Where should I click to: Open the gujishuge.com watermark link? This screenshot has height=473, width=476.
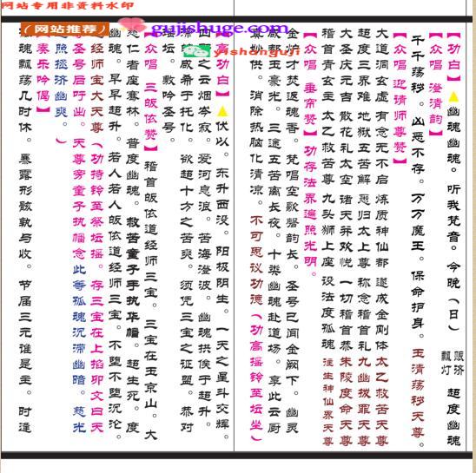click(x=220, y=29)
